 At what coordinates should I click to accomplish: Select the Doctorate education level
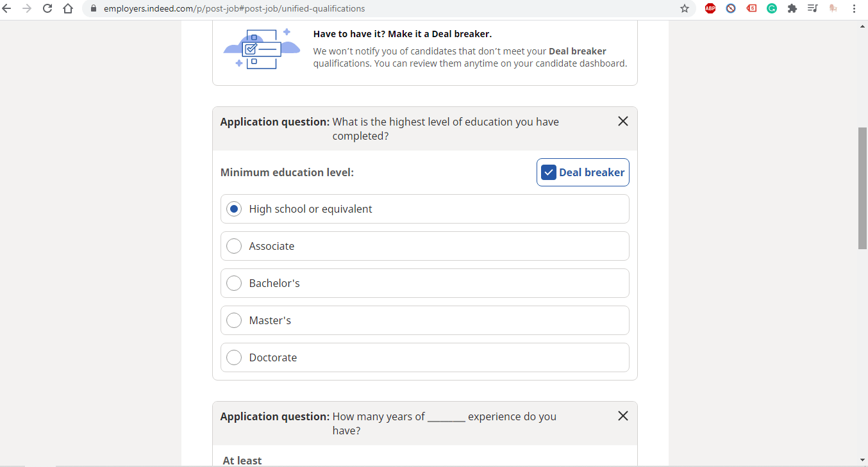[x=233, y=357]
